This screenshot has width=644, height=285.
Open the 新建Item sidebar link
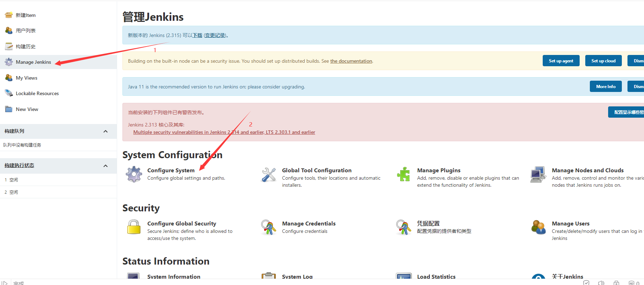[26, 15]
